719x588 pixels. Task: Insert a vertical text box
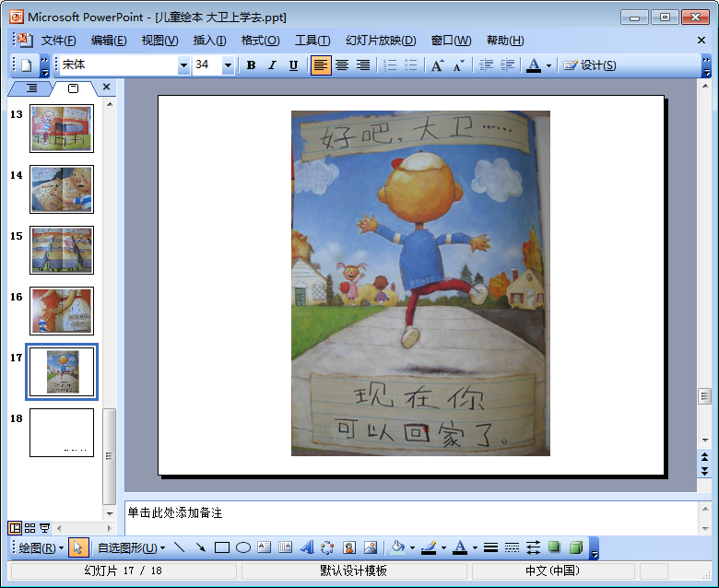click(285, 547)
